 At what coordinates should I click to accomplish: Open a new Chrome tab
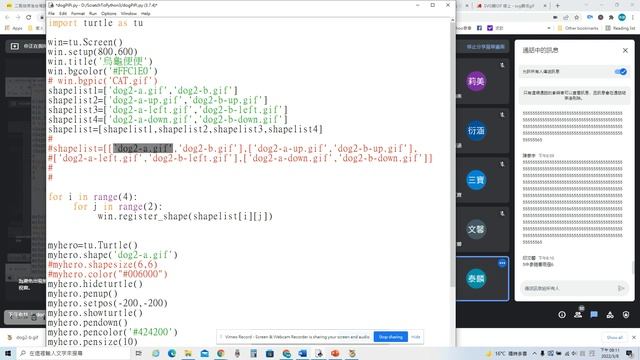558,6
